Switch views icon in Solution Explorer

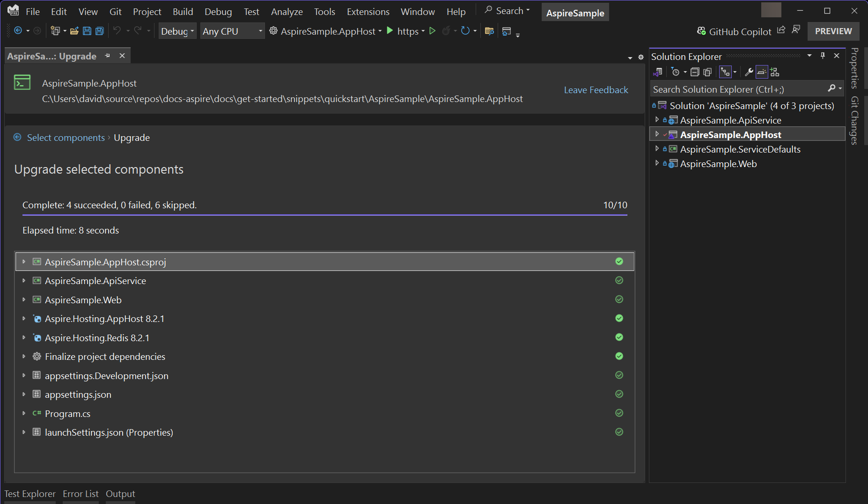point(658,72)
